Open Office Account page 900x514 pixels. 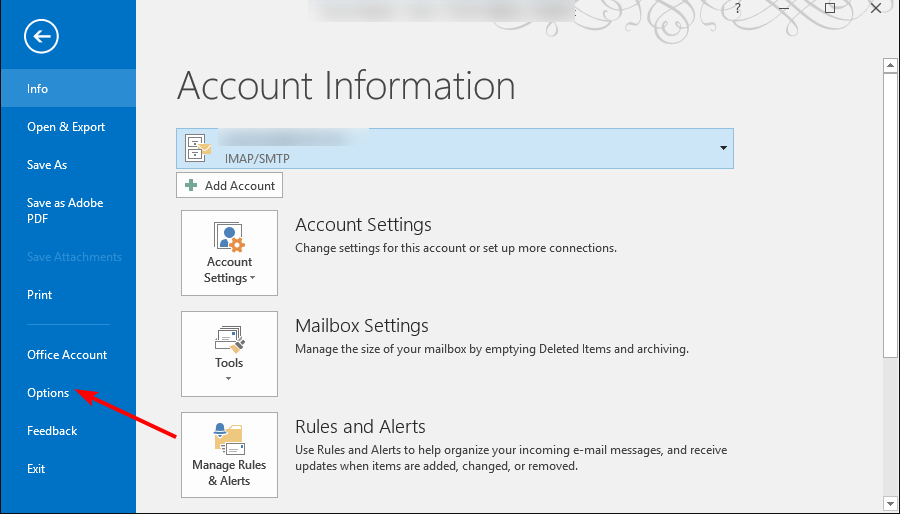tap(68, 355)
